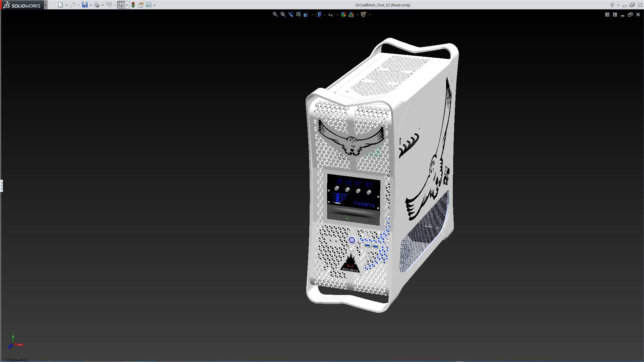This screenshot has height=362, width=644.
Task: Click the Print icon
Action: pos(97,5)
